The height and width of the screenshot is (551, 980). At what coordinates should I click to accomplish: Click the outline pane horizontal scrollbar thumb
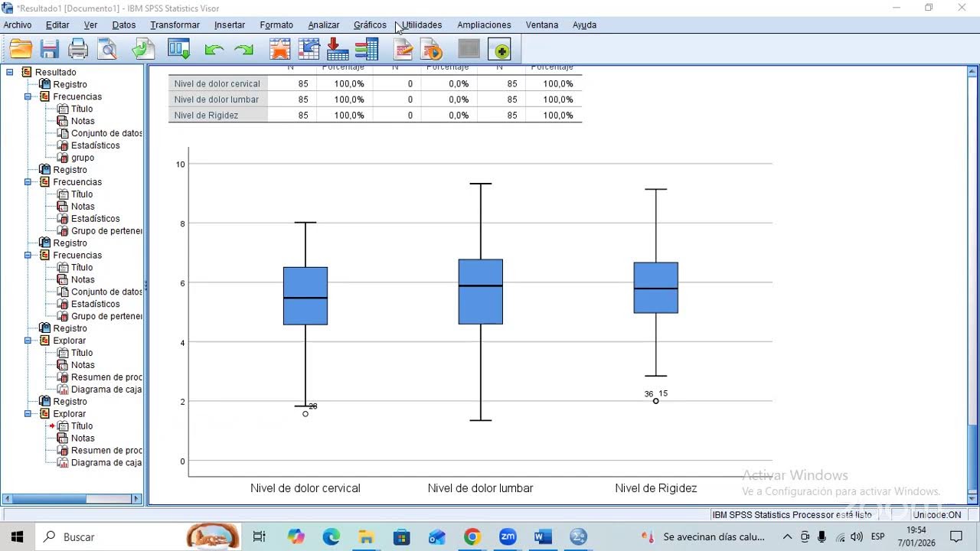[x=49, y=499]
